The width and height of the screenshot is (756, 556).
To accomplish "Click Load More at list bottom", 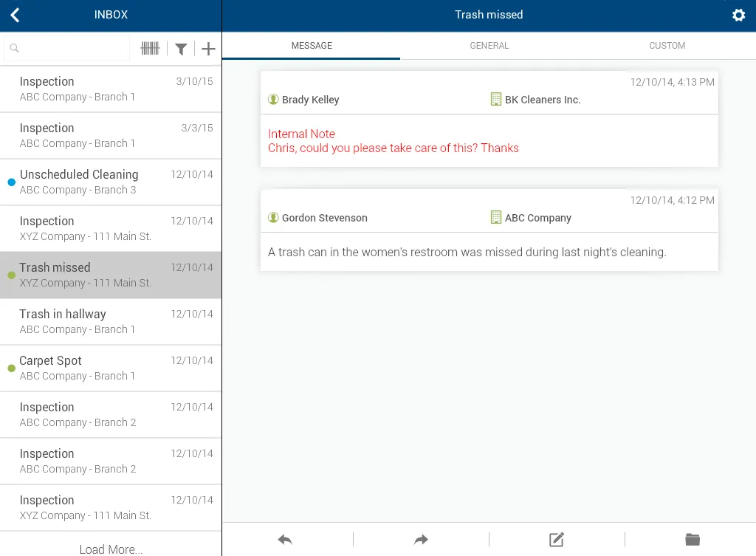I will [111, 549].
